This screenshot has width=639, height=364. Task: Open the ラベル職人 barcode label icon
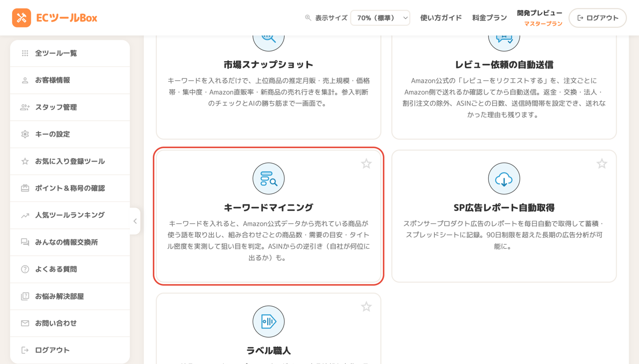coord(269,322)
